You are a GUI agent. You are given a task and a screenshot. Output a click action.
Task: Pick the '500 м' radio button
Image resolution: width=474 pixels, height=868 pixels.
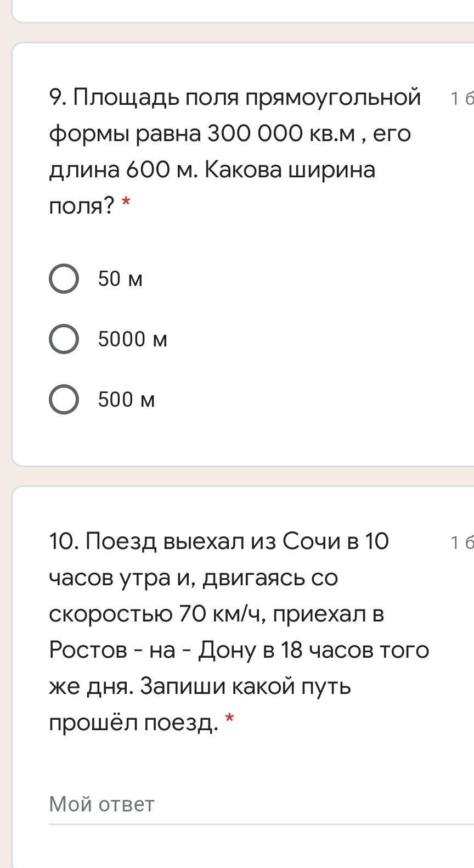tap(64, 399)
